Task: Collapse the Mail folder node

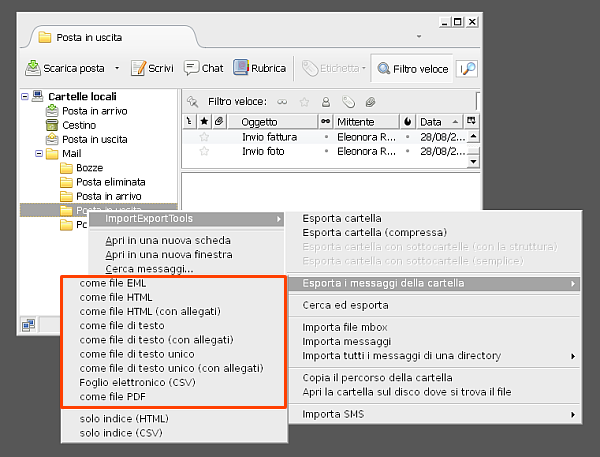Action: click(x=39, y=153)
